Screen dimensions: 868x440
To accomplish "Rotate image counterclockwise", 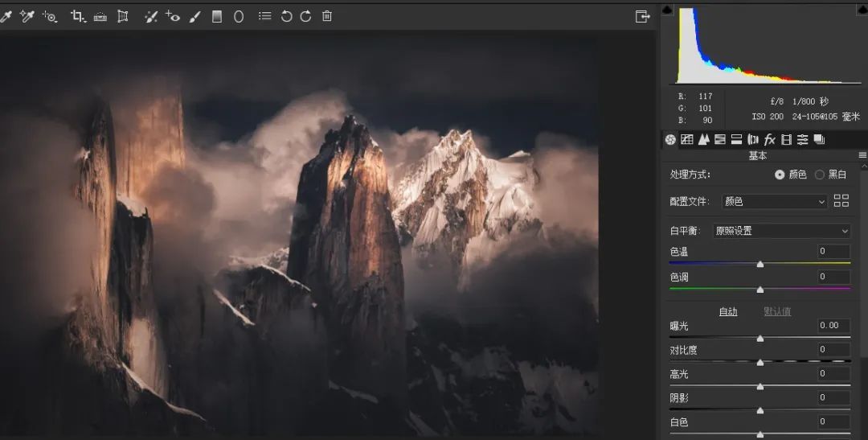I will click(286, 16).
